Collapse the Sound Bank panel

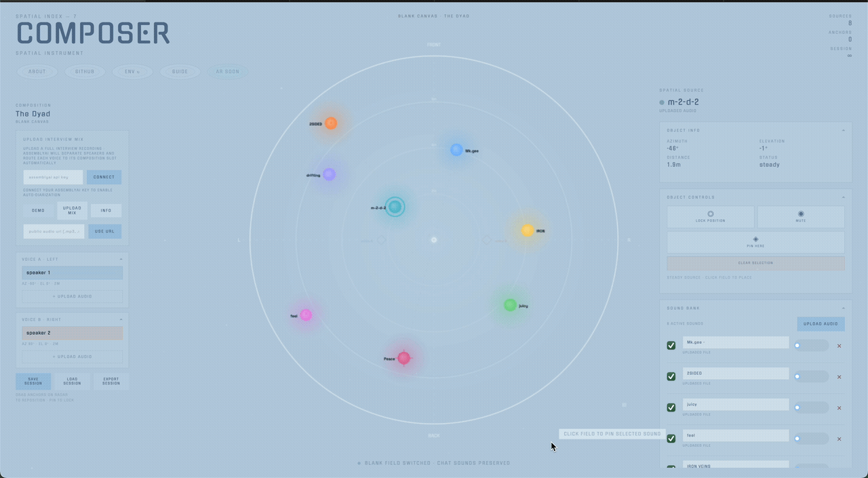pos(844,308)
